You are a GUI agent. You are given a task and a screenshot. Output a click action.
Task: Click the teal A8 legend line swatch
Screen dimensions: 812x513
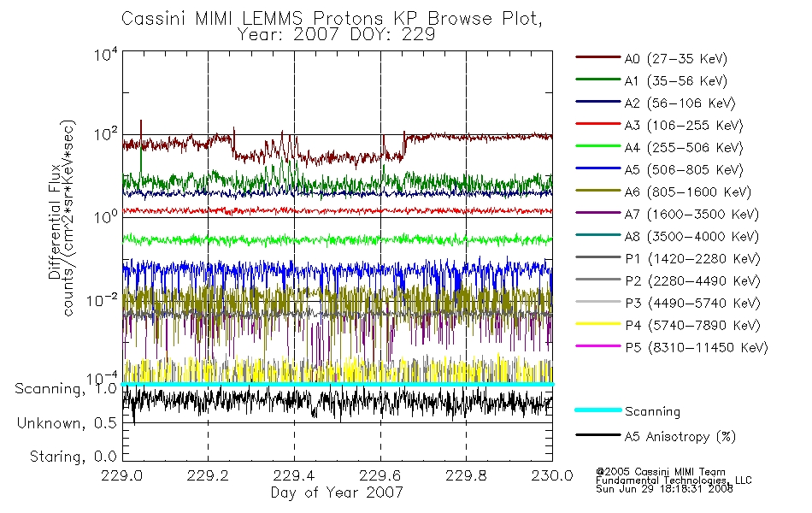[x=597, y=235]
